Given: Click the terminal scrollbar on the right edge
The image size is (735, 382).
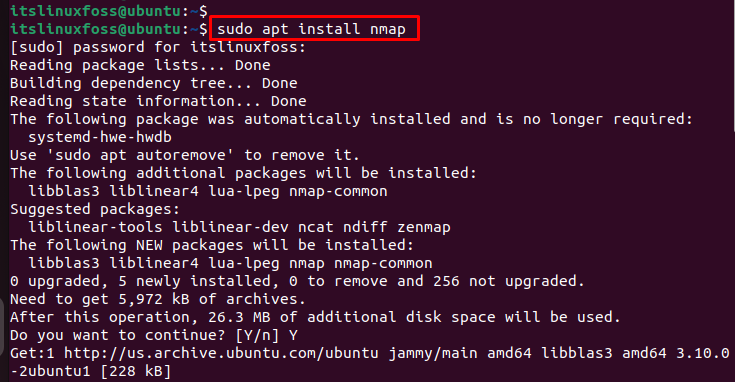Looking at the screenshot, I should [x=733, y=66].
